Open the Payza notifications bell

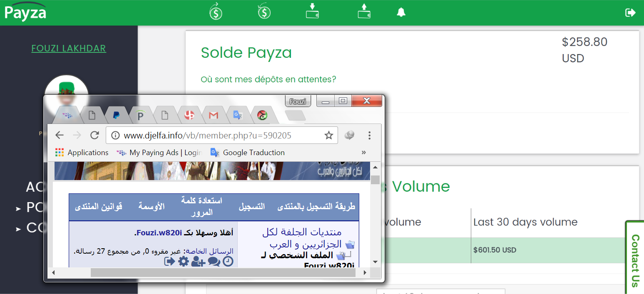point(401,12)
